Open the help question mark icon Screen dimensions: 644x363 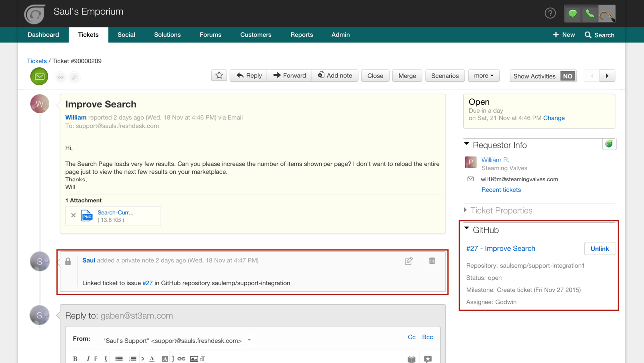click(550, 13)
